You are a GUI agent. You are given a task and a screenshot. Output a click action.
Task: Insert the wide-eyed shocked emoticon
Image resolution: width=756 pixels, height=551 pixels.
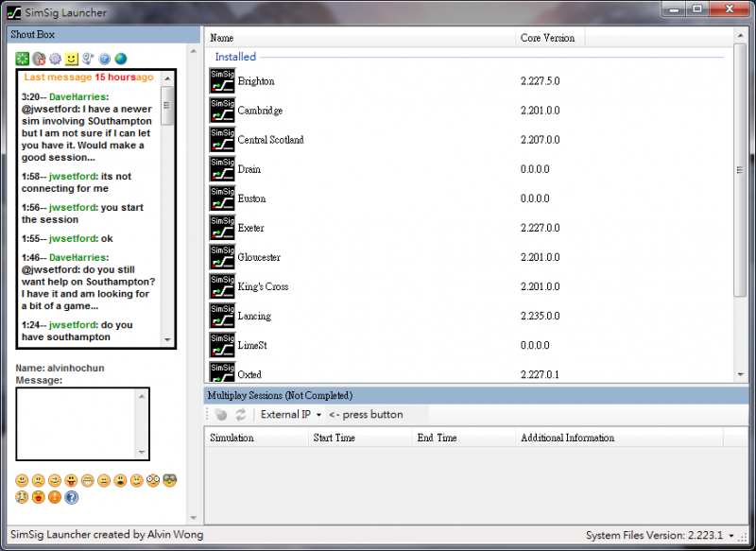click(153, 481)
